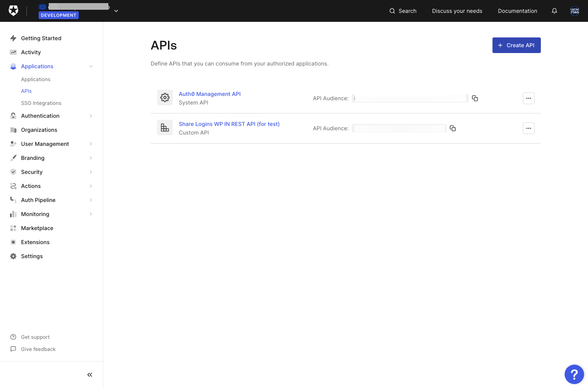Screen dimensions: 588x388
Task: Click the Share Logins WP API audience field
Action: pos(399,128)
